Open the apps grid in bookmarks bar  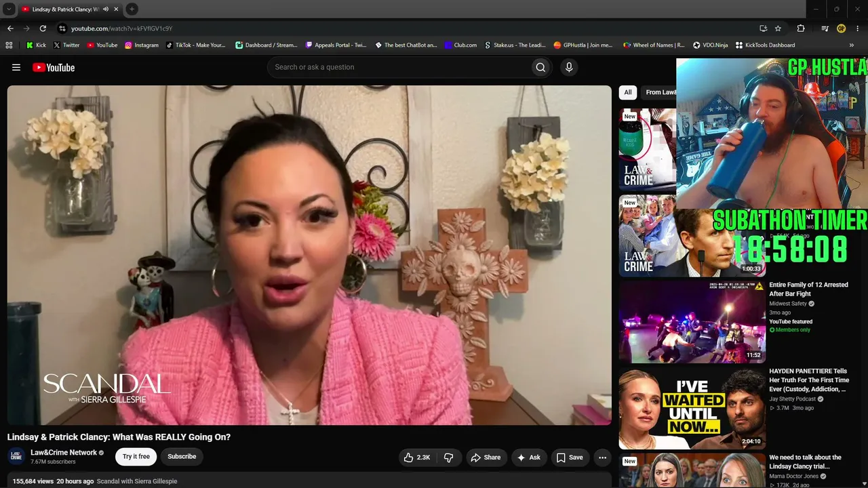coord(9,45)
